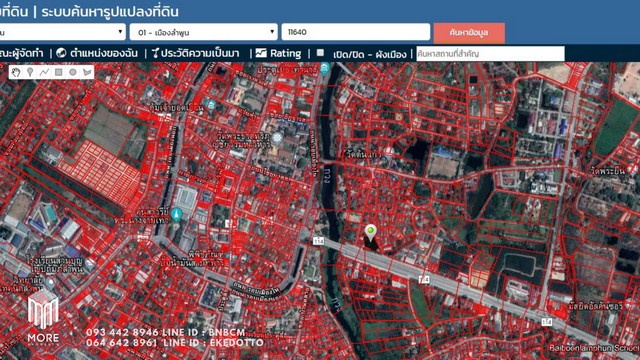Screen dimensions: 640x360
Task: Click the parcel number field containing 11640
Action: tap(356, 32)
